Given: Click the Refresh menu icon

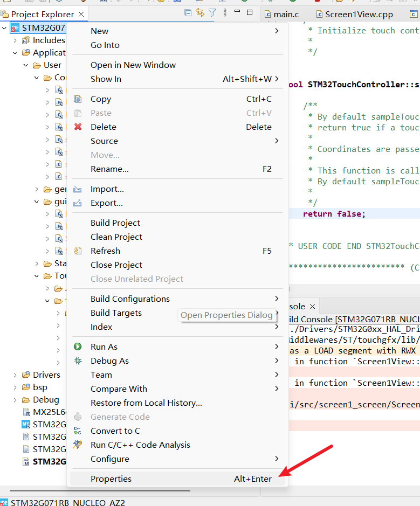Looking at the screenshot, I should [78, 251].
